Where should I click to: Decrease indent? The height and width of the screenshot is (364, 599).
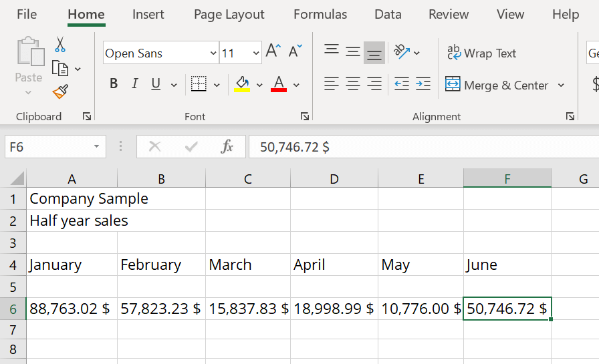click(402, 84)
